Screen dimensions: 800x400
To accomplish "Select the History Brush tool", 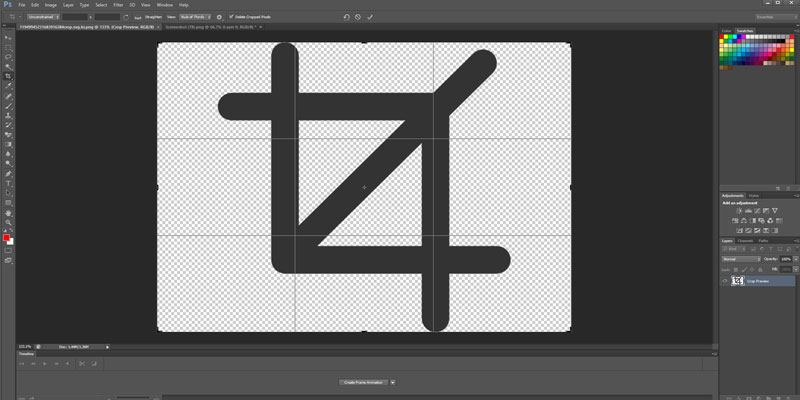I will [x=8, y=126].
